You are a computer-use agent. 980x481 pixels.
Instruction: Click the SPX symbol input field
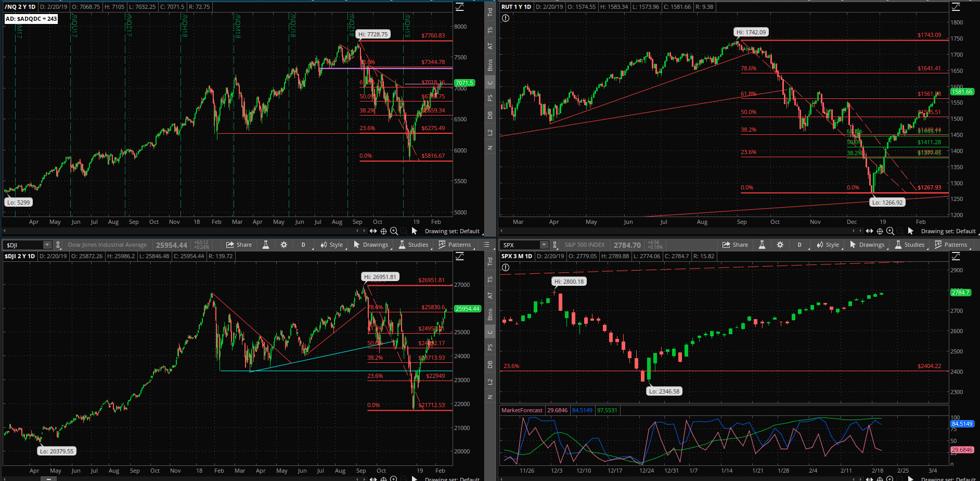click(520, 245)
